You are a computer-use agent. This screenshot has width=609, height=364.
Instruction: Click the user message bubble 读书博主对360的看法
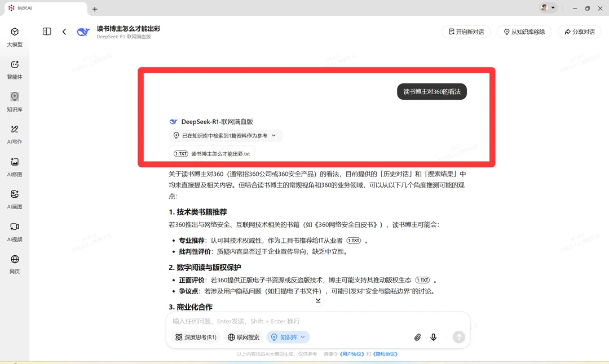[x=432, y=92]
